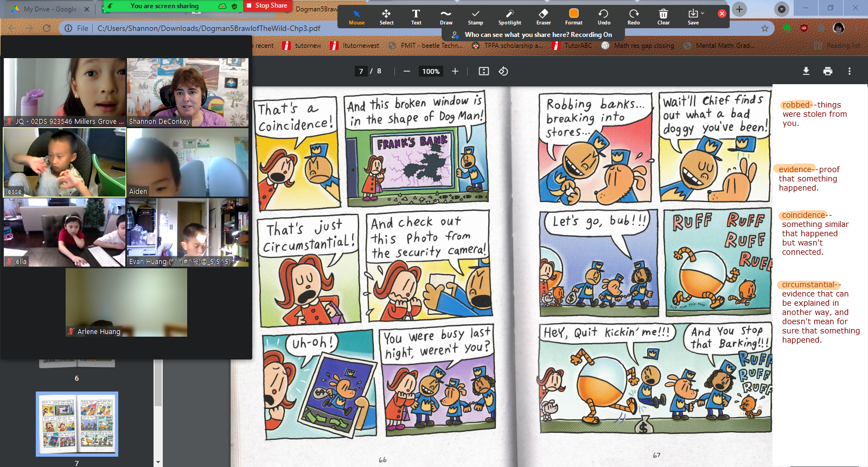This screenshot has height=467, width=868.
Task: Close the annotation toolbar with red X
Action: coord(722,14)
